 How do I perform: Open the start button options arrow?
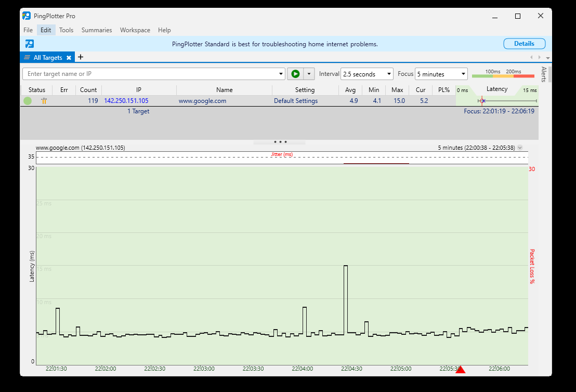click(x=309, y=74)
